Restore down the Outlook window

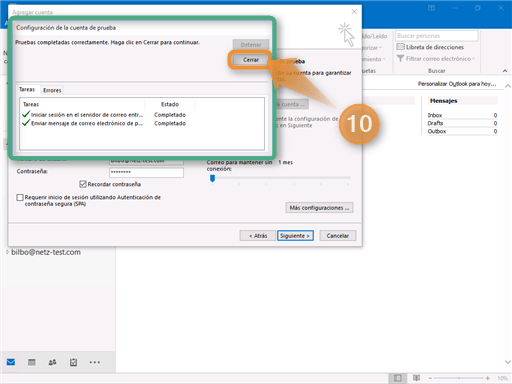tap(478, 8)
